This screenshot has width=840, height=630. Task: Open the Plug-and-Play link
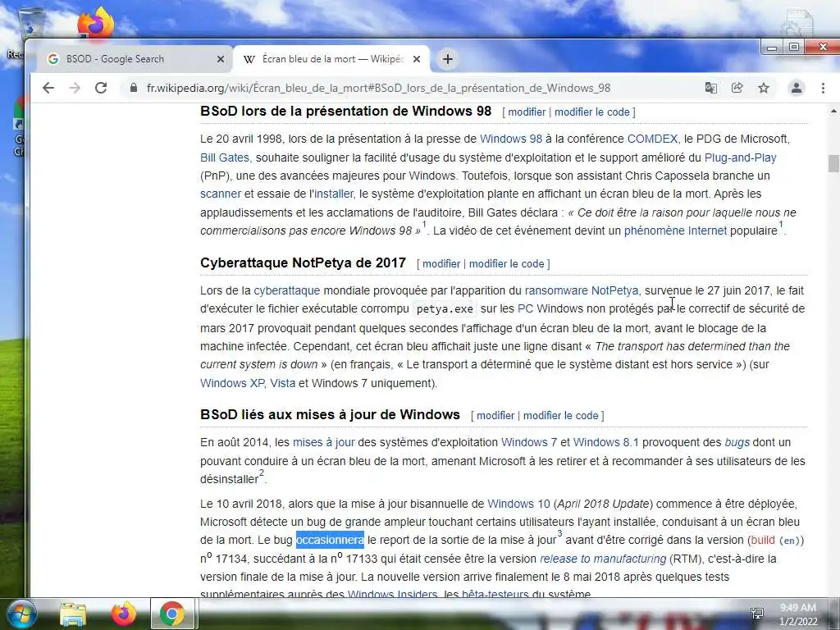click(x=741, y=157)
